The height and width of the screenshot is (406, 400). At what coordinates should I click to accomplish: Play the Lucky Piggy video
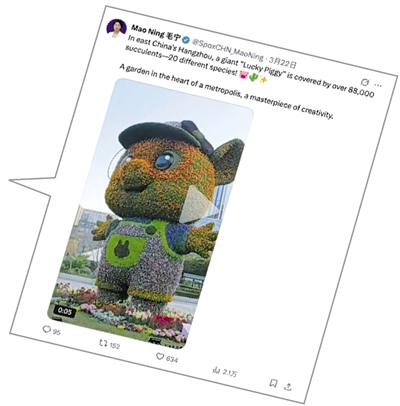point(199,204)
